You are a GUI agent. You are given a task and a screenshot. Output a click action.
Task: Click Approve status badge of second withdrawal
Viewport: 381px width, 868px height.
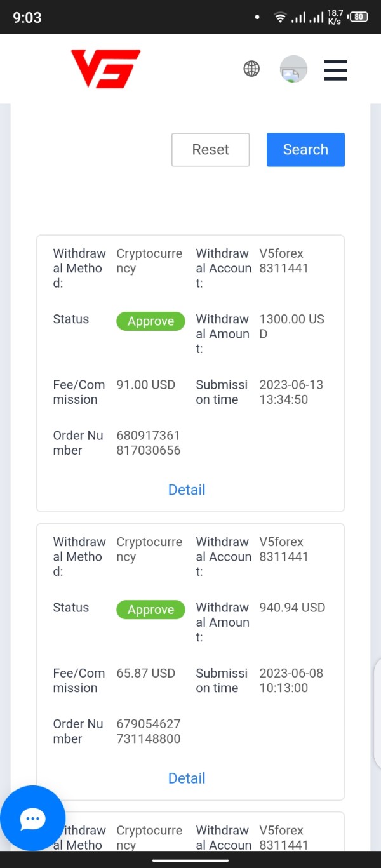click(150, 610)
